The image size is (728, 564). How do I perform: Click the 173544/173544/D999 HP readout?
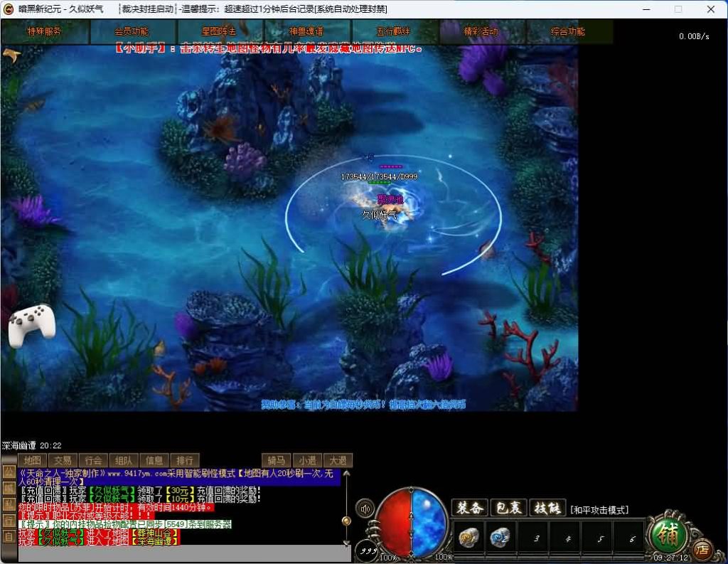[380, 176]
